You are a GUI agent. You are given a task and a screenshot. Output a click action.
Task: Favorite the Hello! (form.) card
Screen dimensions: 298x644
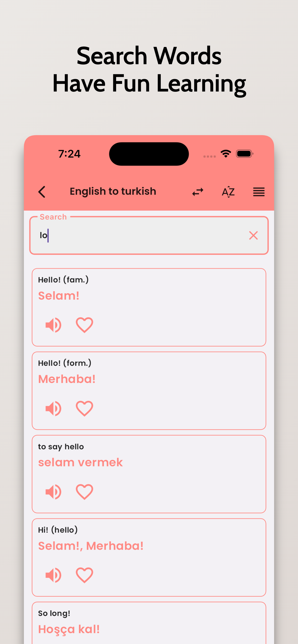coord(84,408)
